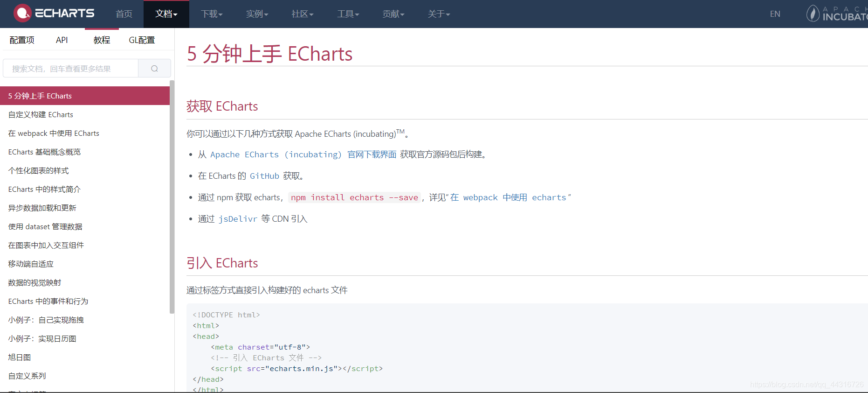This screenshot has width=868, height=393.
Task: Click the 通过标签方式直接引入构建好的 echarts 文件 paragraph
Action: [267, 290]
